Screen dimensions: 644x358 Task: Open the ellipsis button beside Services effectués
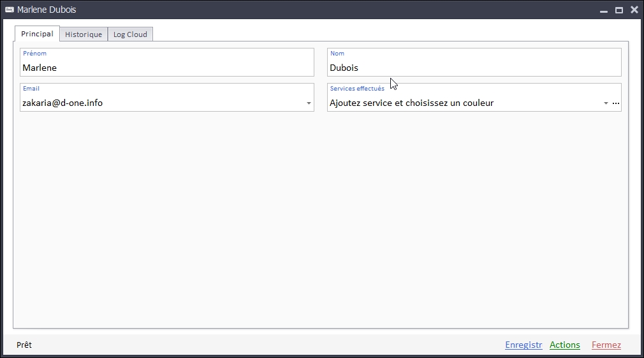pyautogui.click(x=615, y=103)
